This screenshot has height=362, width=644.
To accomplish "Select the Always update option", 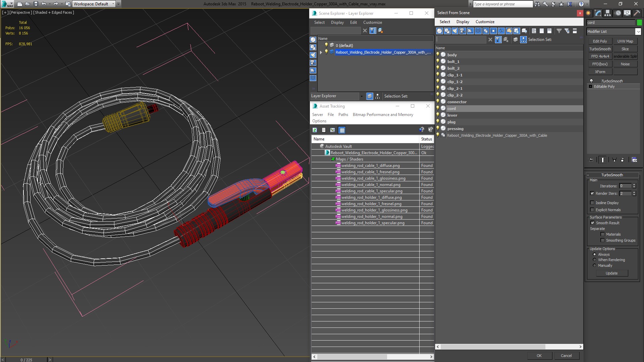I will 594,254.
